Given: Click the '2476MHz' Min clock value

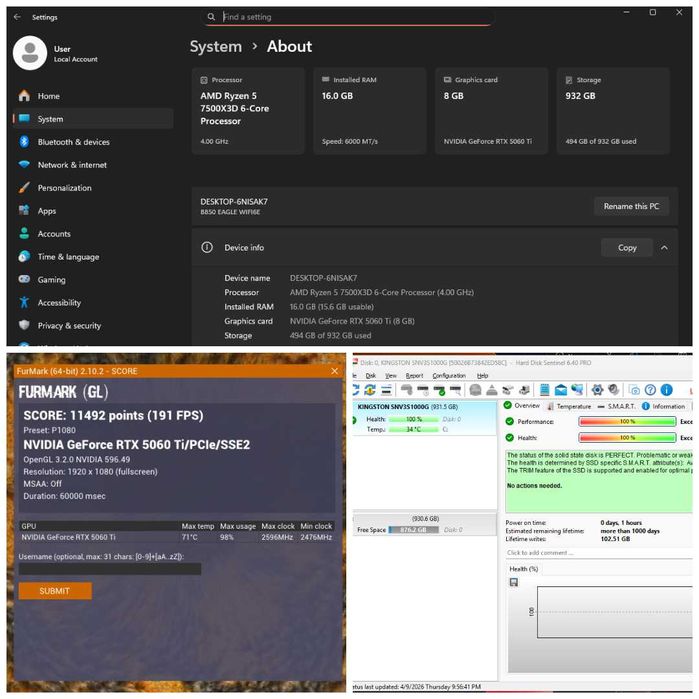Looking at the screenshot, I should [x=316, y=537].
